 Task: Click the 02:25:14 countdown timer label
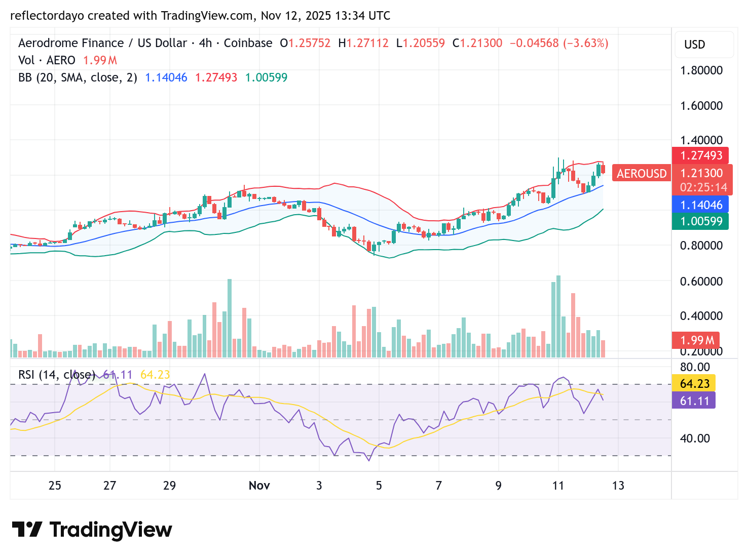[703, 187]
